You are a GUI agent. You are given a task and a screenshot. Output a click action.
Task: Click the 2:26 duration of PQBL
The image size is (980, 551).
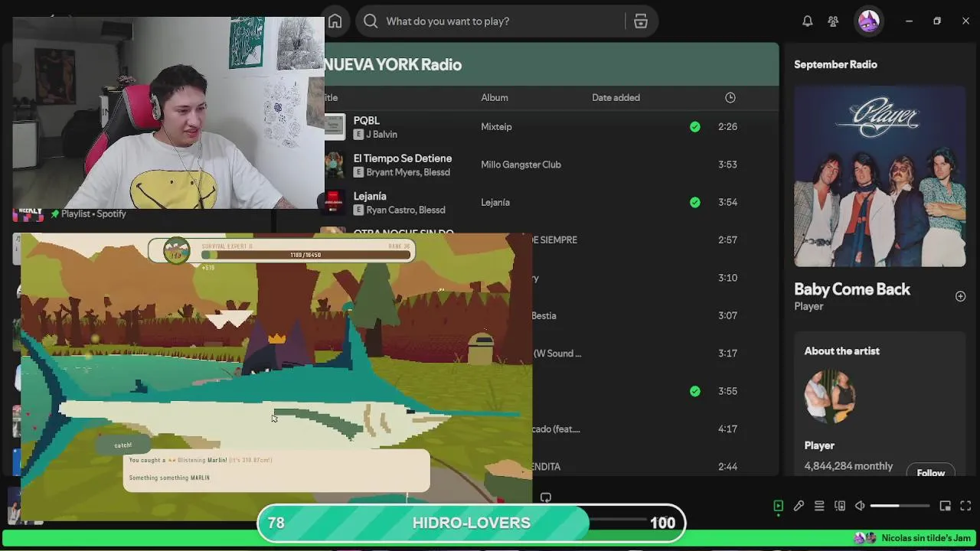click(727, 126)
